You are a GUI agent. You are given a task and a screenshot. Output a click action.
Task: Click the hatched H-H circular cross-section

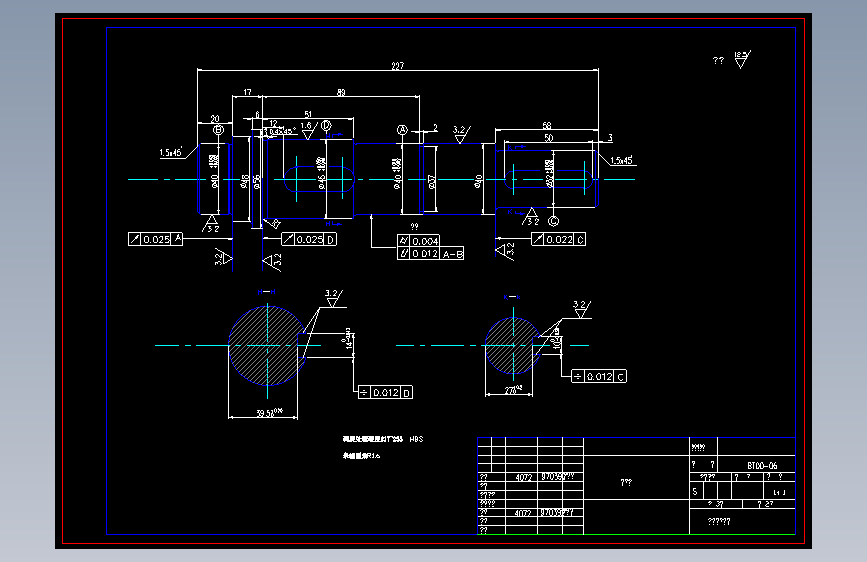click(x=267, y=345)
